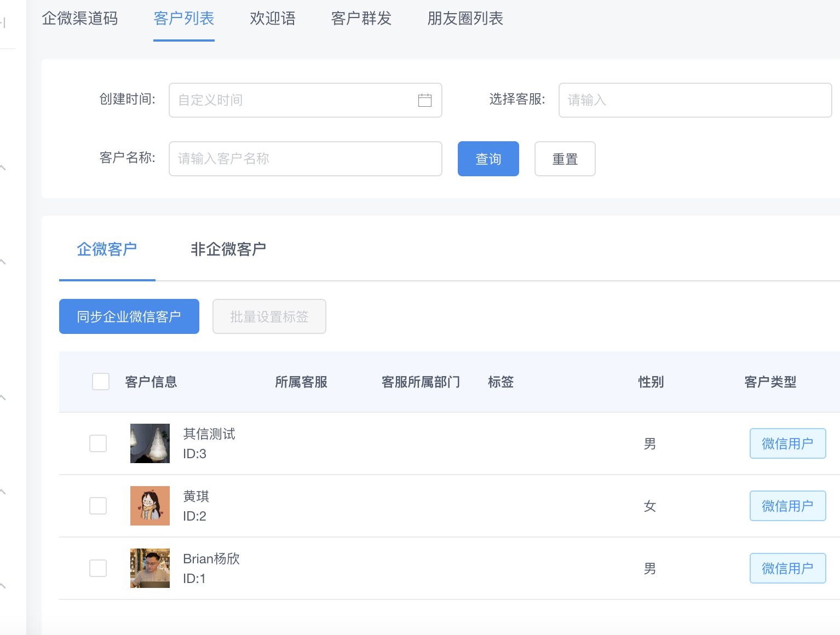
Task: Focus the 客户名称 input field
Action: [x=305, y=159]
